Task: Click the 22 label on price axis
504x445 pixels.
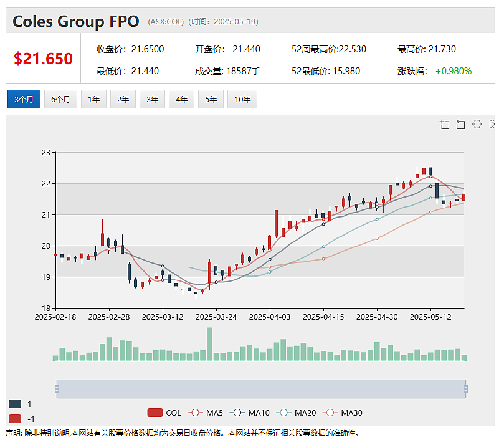Action: point(46,184)
